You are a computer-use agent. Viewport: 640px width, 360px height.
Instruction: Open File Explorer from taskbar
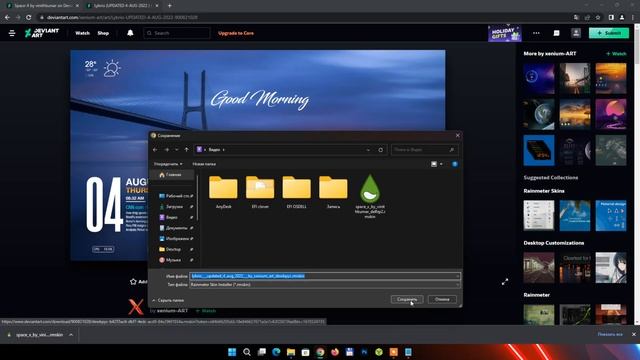(291, 352)
